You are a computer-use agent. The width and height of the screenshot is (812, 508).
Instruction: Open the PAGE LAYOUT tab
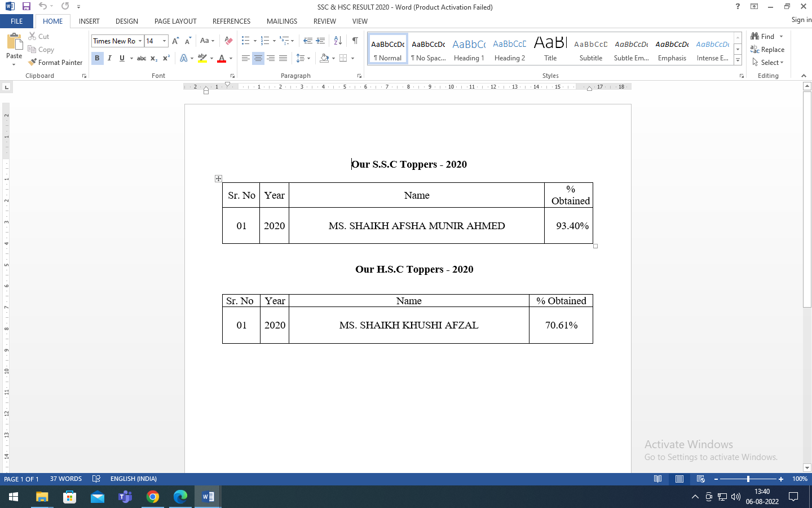(175, 21)
